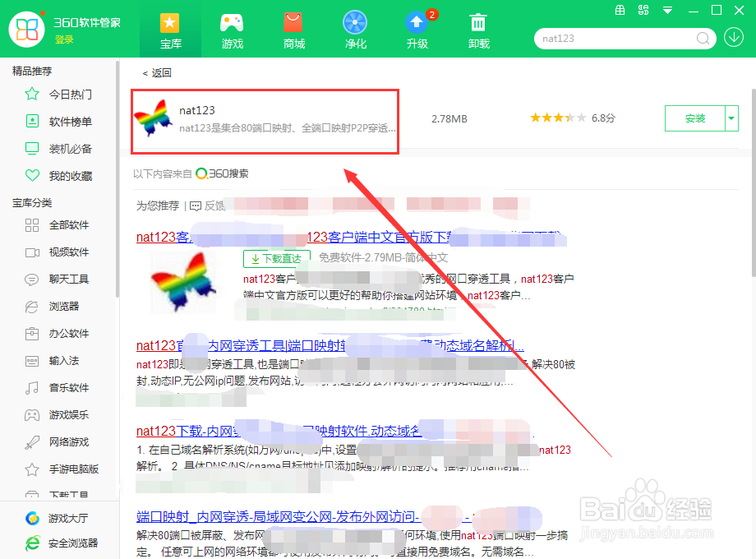Click the 今日热门 star icon
This screenshot has width=756, height=559.
point(32,94)
